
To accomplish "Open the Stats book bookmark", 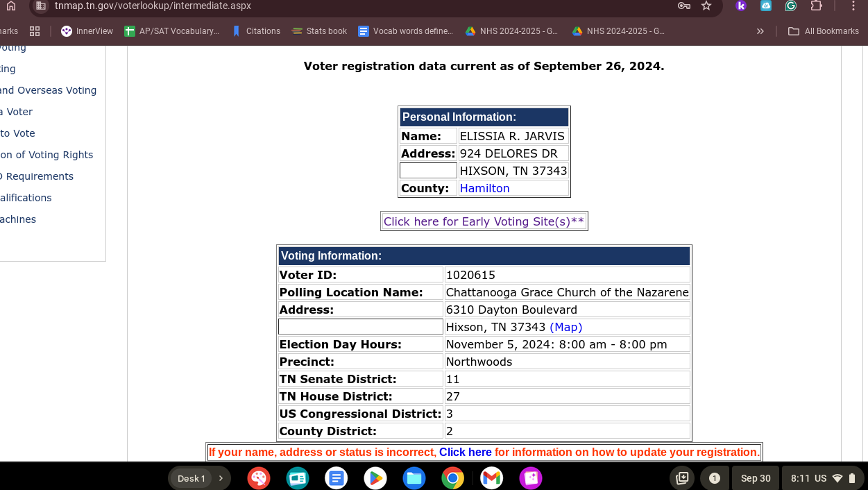I will 320,31.
